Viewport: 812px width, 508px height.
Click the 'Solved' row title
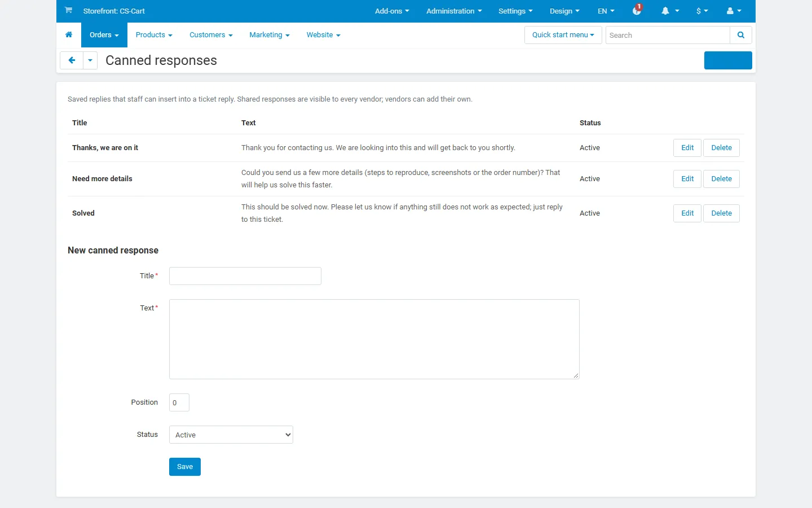83,213
